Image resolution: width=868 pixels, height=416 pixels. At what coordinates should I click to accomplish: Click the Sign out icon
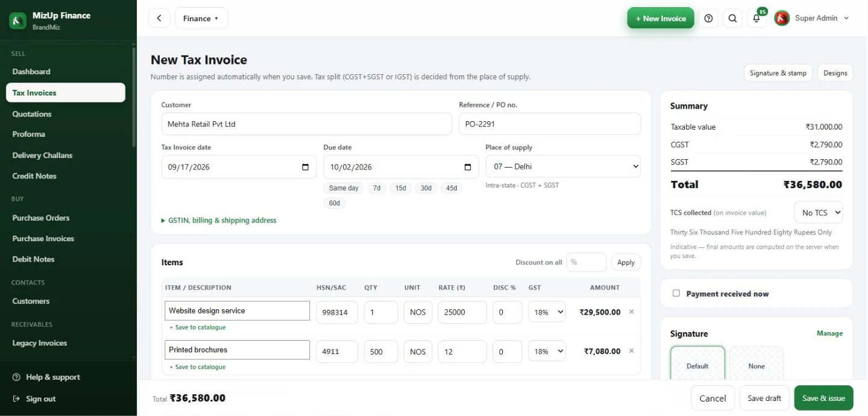click(17, 399)
